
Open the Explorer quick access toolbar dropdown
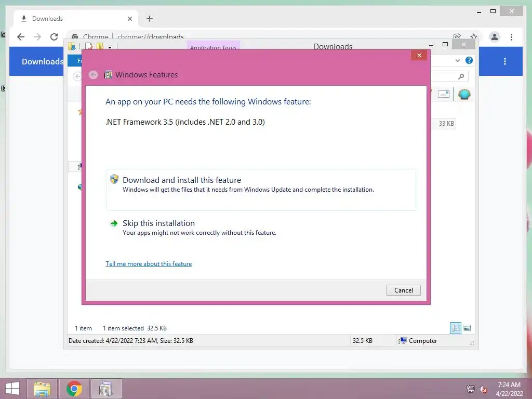point(110,47)
